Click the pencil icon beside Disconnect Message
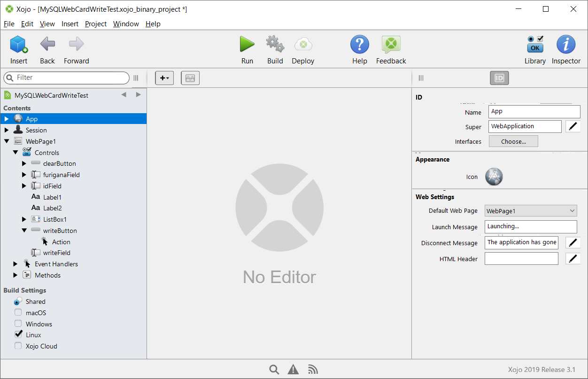This screenshot has width=588, height=379. (x=573, y=242)
